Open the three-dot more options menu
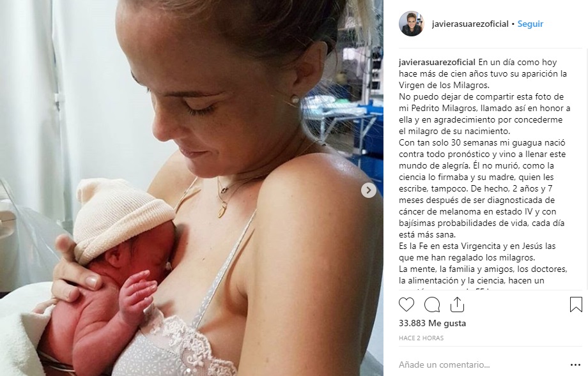588x376 pixels. tap(575, 365)
